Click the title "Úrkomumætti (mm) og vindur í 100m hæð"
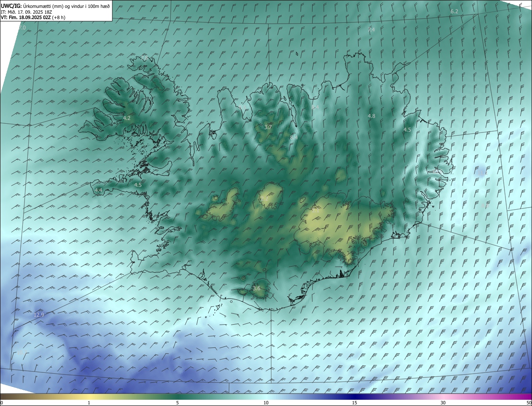Screen dimensions: 532x406 point(66,6)
